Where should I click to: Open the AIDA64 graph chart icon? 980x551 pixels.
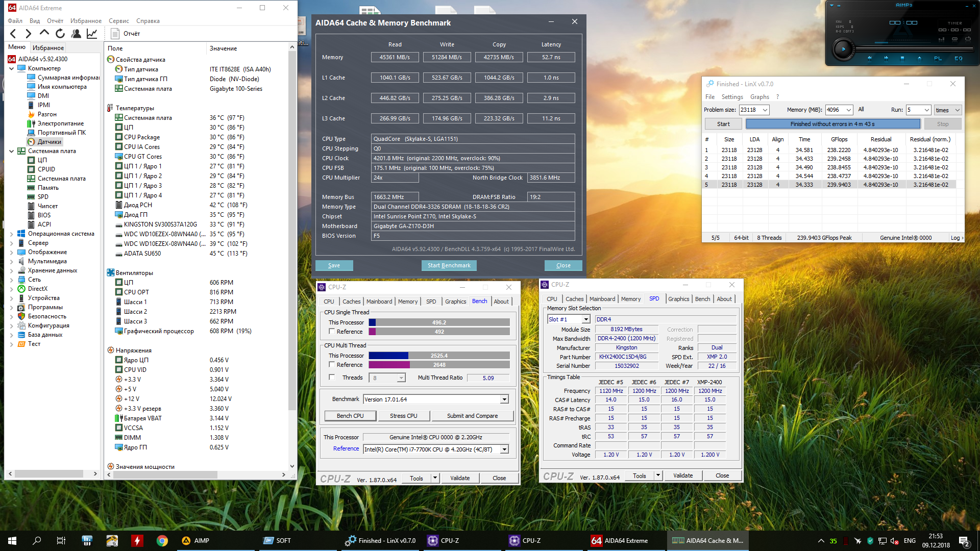point(92,34)
